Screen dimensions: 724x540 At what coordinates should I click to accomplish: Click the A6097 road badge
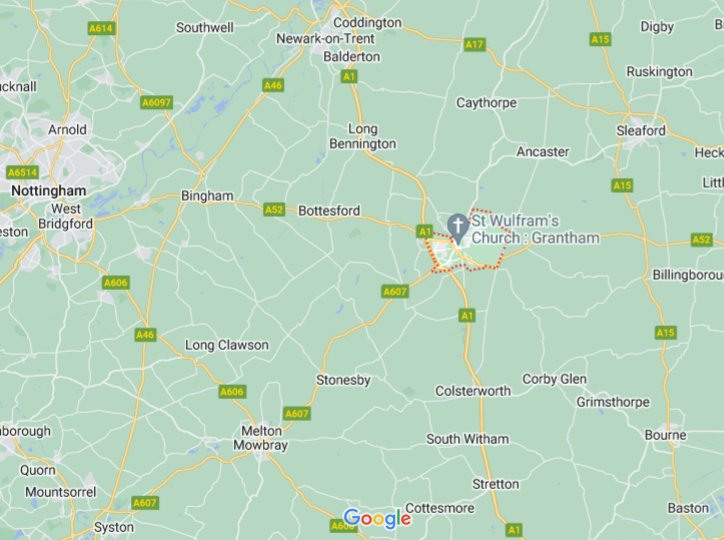tap(157, 102)
